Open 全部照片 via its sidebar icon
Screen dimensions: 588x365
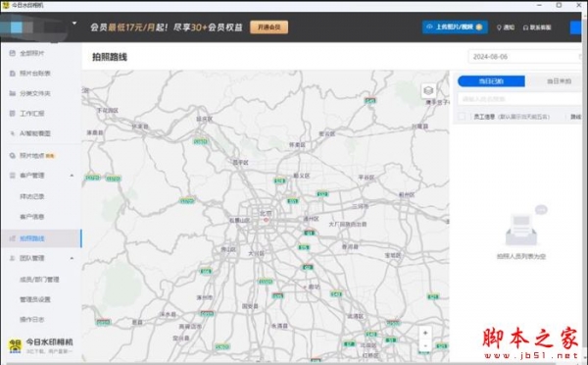pyautogui.click(x=13, y=53)
